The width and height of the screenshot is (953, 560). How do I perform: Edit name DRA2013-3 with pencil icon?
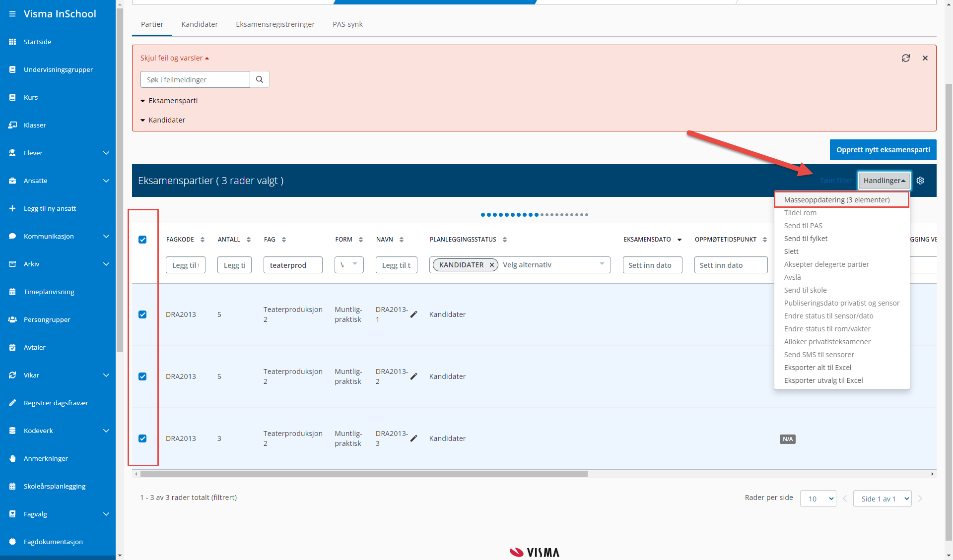[414, 438]
